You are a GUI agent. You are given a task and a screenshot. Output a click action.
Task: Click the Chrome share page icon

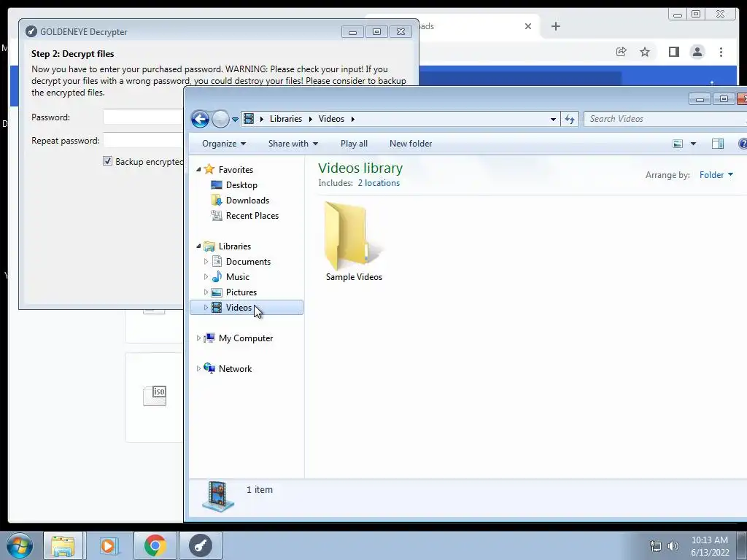pyautogui.click(x=621, y=52)
